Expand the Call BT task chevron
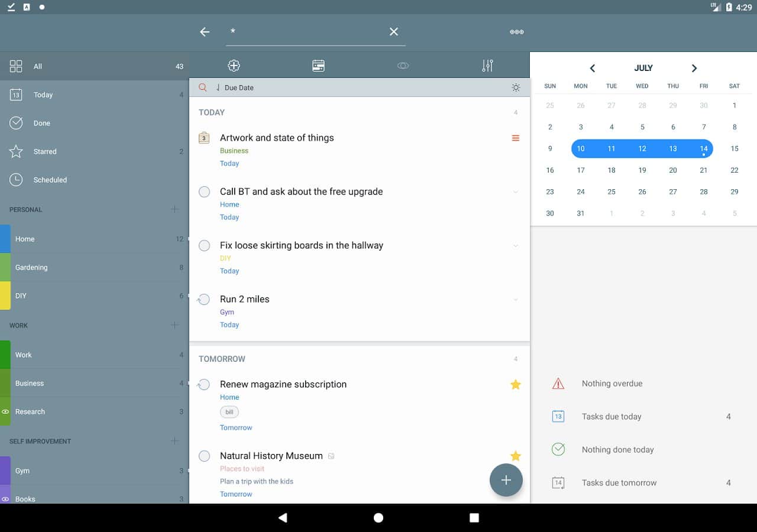The image size is (757, 532). click(x=515, y=192)
